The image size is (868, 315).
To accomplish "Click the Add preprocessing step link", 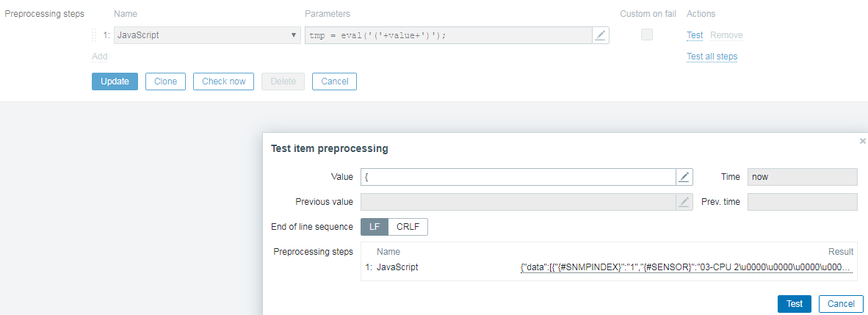I will [100, 57].
